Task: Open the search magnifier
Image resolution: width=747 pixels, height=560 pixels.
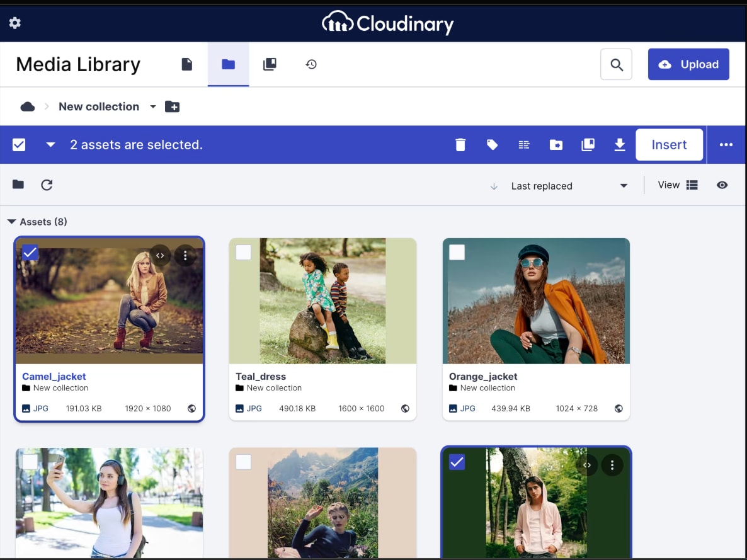Action: (616, 64)
